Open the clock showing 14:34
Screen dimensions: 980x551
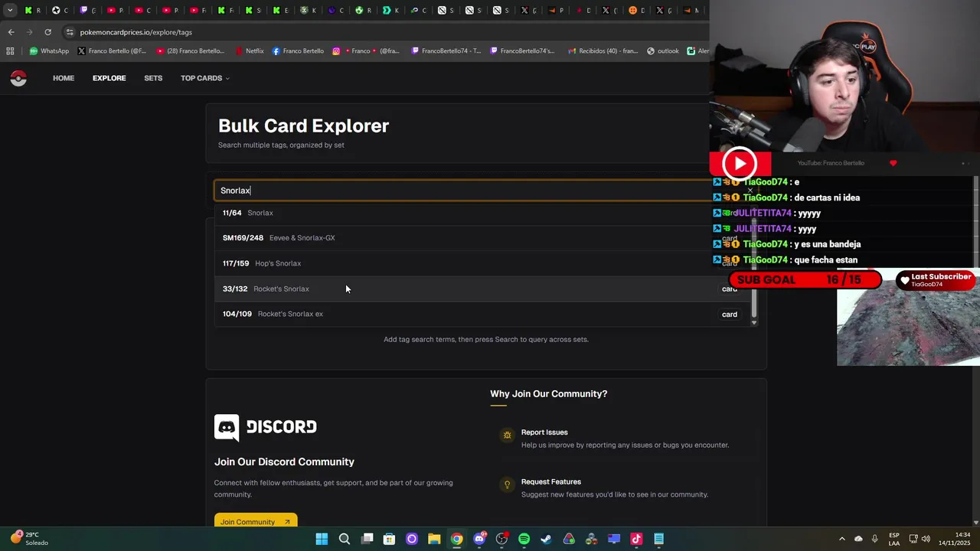[x=955, y=539]
